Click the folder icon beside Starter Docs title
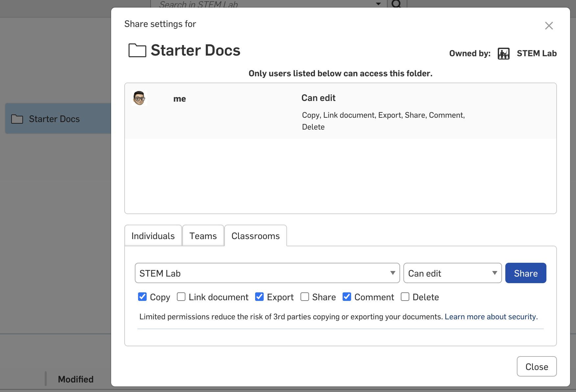 (x=137, y=50)
